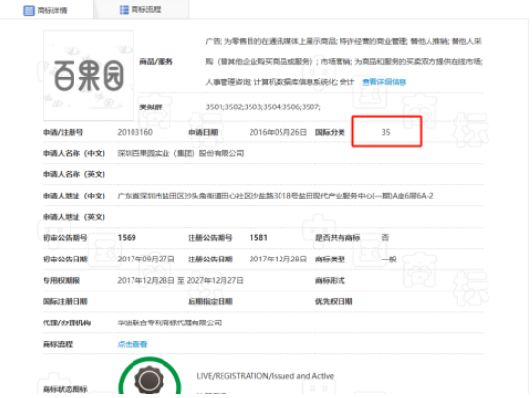Open the 查看详细信息 link

[x=384, y=82]
